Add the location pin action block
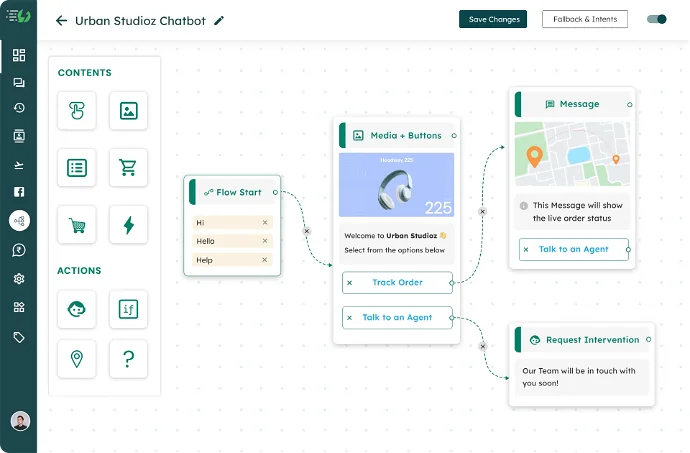The height and width of the screenshot is (453, 690). click(77, 359)
